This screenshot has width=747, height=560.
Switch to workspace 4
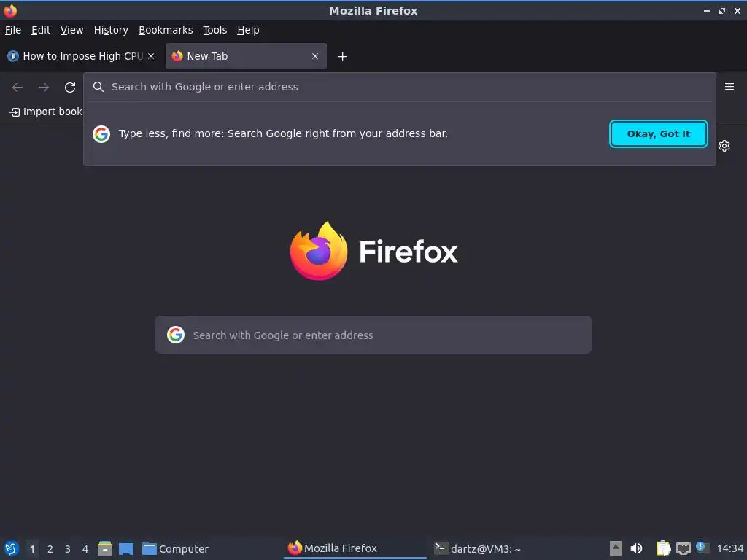pos(85,549)
